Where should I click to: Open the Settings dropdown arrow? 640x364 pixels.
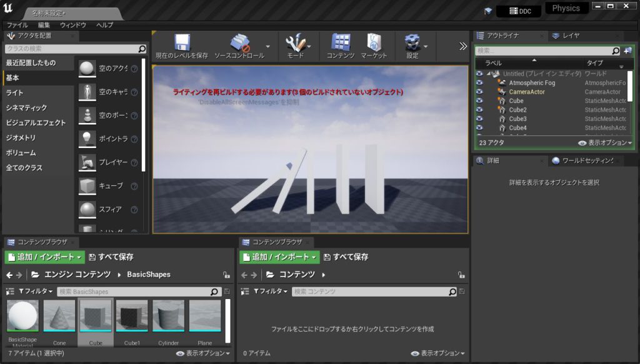click(x=426, y=46)
